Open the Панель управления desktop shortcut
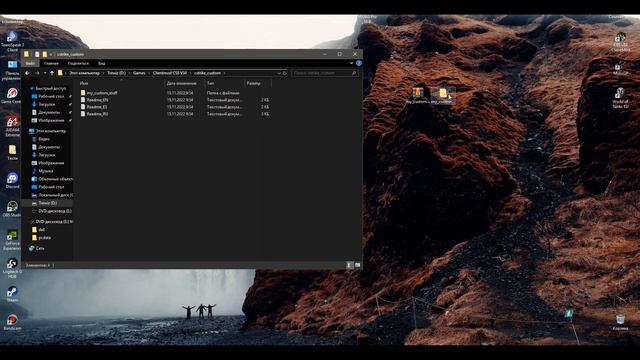 [x=11, y=70]
